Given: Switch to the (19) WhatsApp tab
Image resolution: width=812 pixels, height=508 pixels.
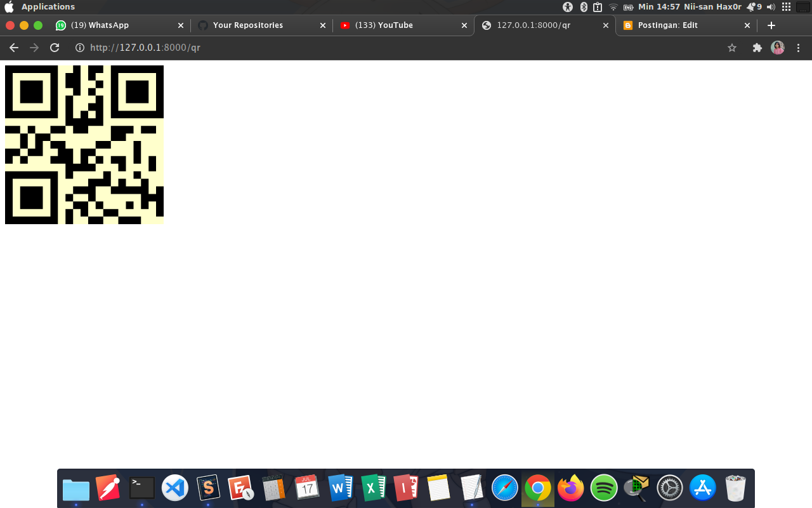Looking at the screenshot, I should 118,25.
